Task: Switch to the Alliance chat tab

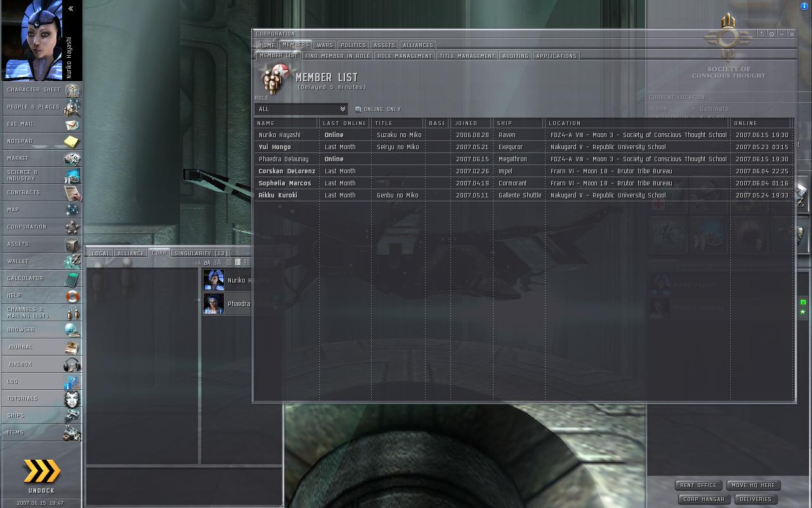Action: [131, 253]
